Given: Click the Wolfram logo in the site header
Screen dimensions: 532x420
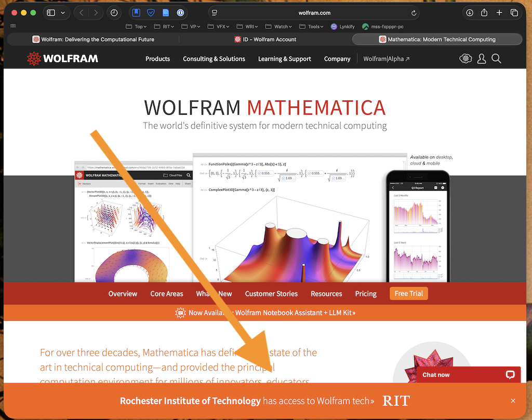Looking at the screenshot, I should tap(62, 59).
